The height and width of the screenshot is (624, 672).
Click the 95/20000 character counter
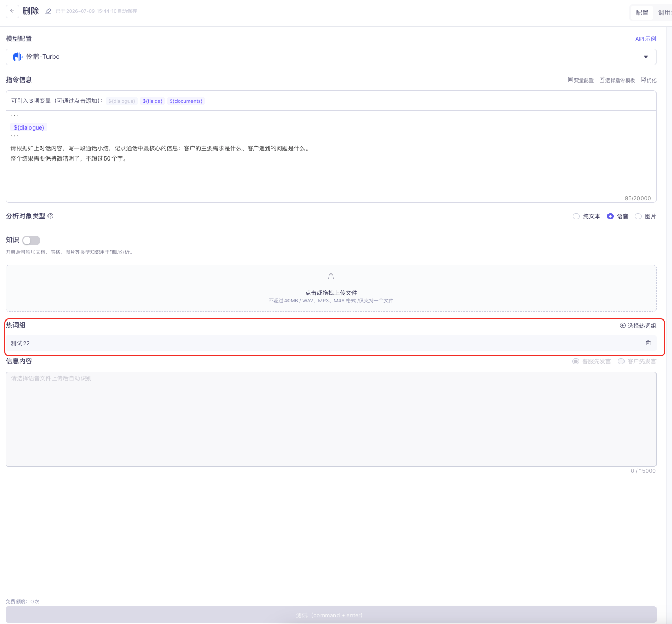tap(637, 198)
